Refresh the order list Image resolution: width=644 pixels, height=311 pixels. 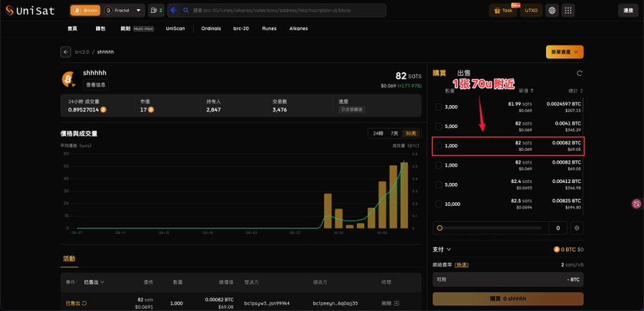pyautogui.click(x=579, y=73)
